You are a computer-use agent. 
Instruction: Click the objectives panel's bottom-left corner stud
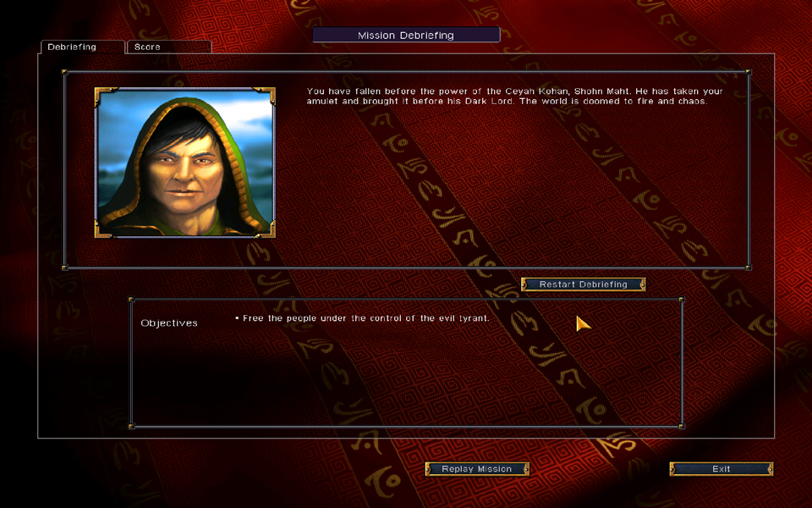(x=131, y=426)
